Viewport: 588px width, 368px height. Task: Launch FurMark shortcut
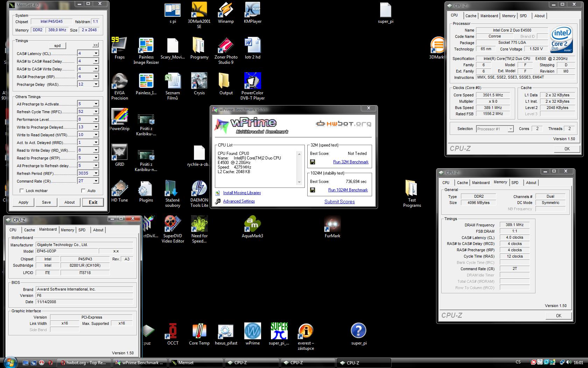(x=332, y=227)
